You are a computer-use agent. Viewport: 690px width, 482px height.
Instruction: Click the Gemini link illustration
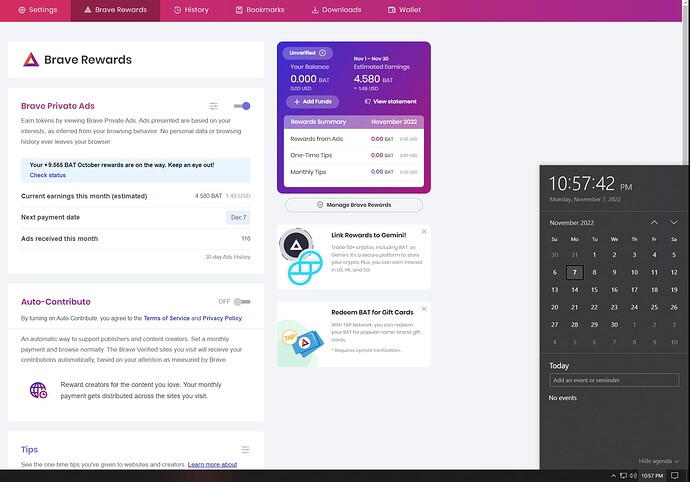point(301,256)
